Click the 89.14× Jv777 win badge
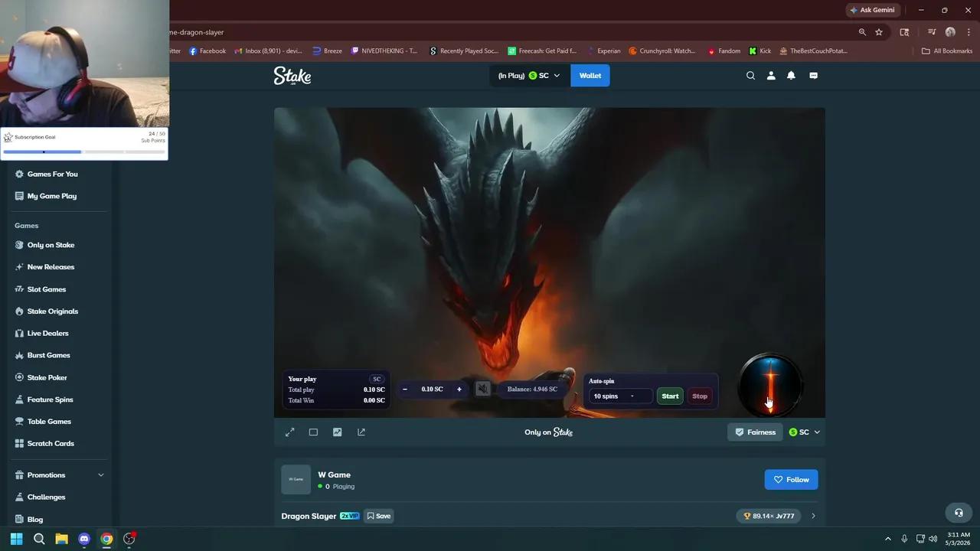This screenshot has width=980, height=551. pyautogui.click(x=769, y=516)
